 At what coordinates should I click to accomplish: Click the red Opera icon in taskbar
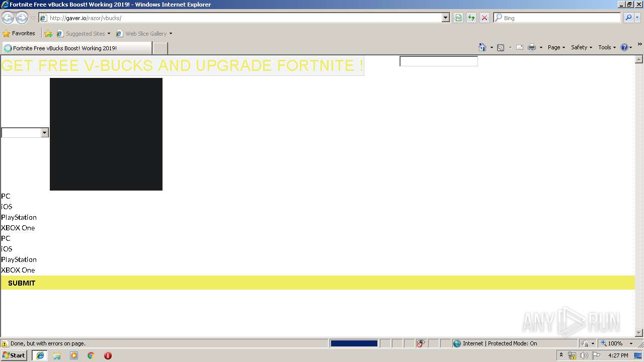point(108,355)
